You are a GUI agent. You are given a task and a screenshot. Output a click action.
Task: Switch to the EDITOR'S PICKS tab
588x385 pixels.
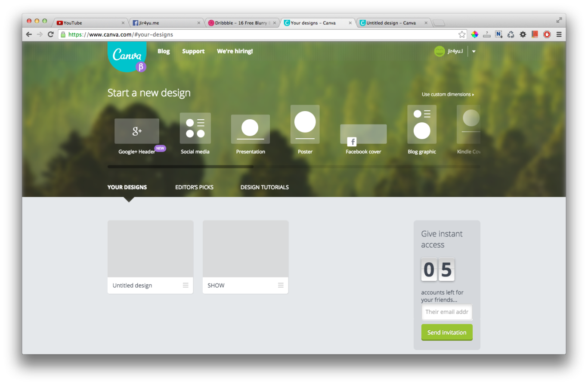(x=194, y=187)
